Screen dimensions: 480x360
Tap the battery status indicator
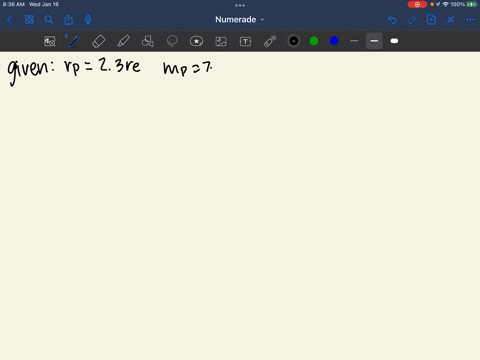pos(471,4)
